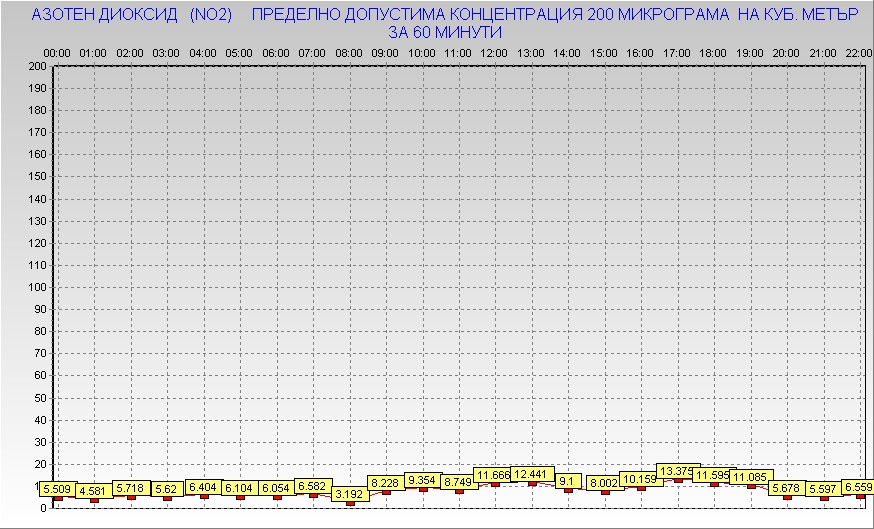This screenshot has height=529, width=874.
Task: Click the 11.085 data label
Action: [750, 478]
